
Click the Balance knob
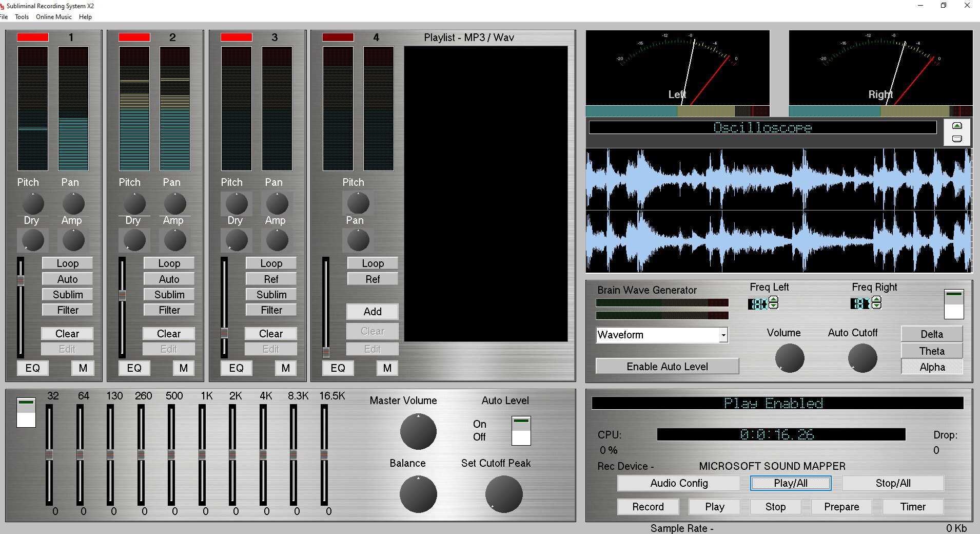[418, 494]
